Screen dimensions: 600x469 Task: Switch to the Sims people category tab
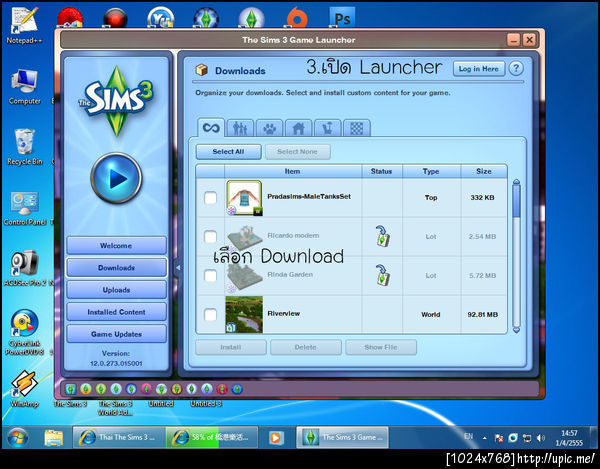pos(240,128)
